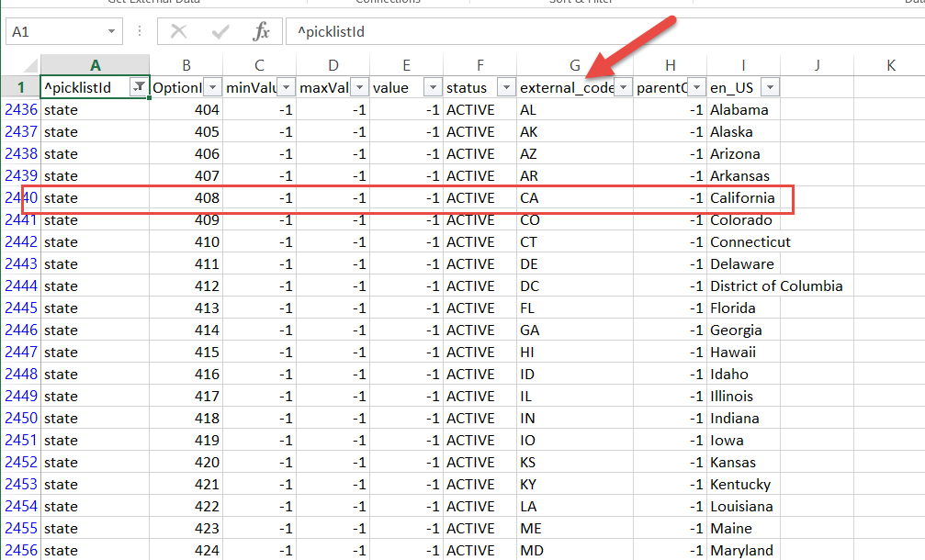Select column H header

pos(671,65)
